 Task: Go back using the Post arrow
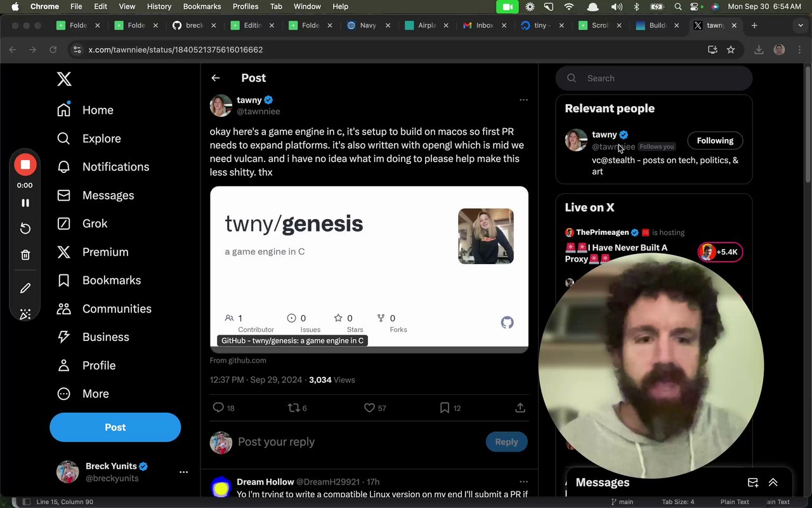(216, 78)
